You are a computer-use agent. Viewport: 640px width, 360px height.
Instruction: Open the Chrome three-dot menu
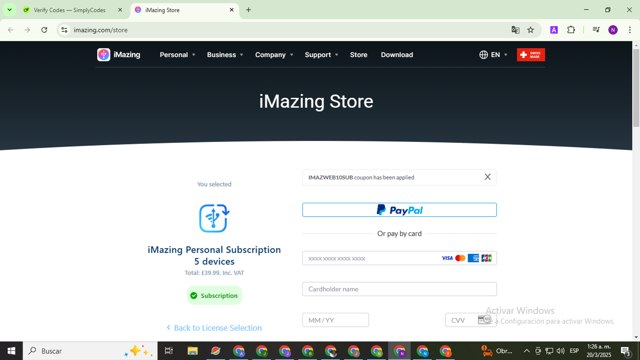(x=629, y=30)
